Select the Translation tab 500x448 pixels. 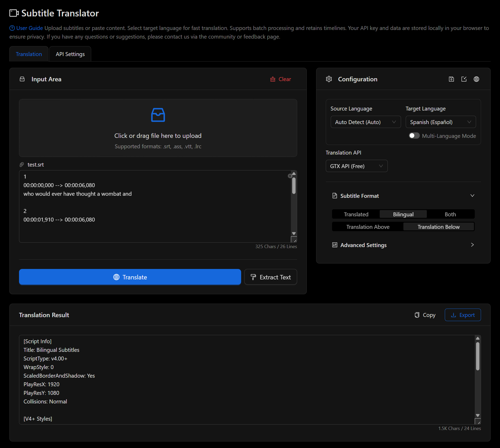pos(29,54)
